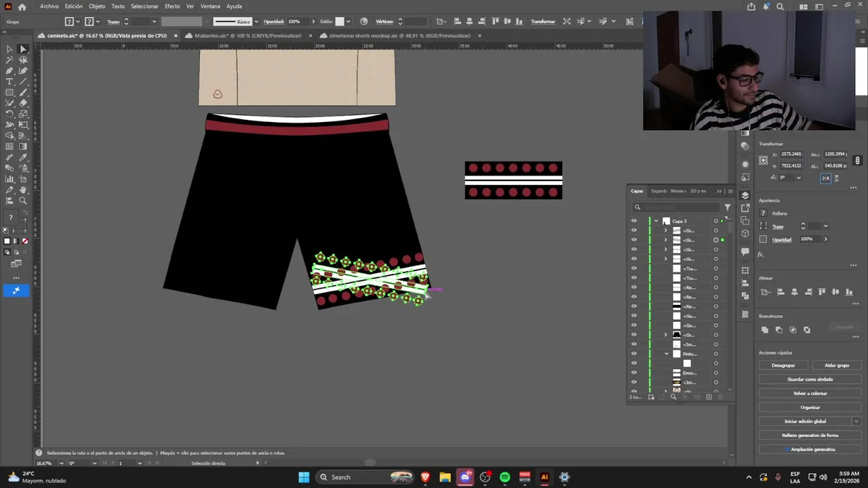Choose the Paintbrush tool
The width and height of the screenshot is (868, 488).
[23, 92]
